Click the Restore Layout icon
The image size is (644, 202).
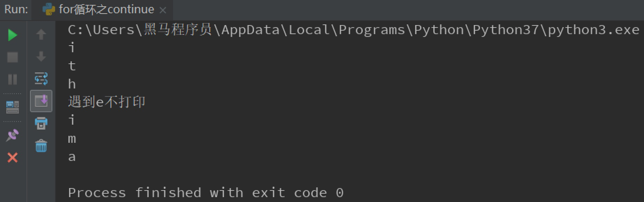(13, 107)
